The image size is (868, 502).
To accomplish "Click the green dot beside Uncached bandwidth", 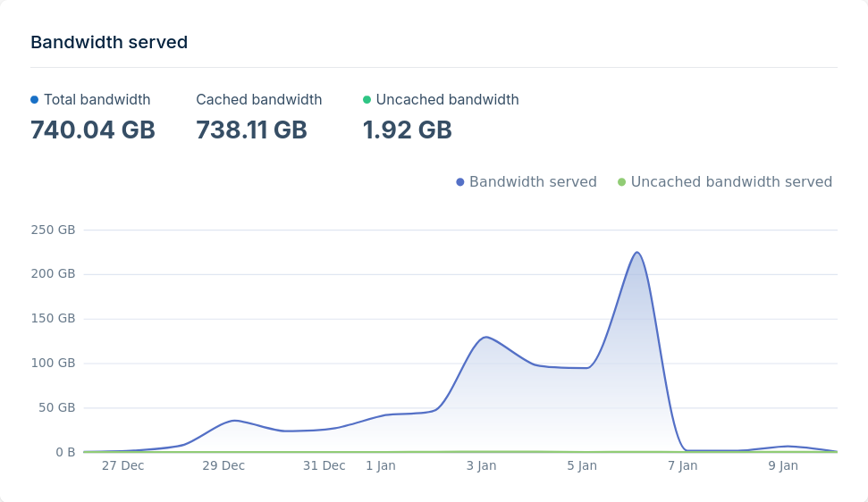I will click(367, 100).
